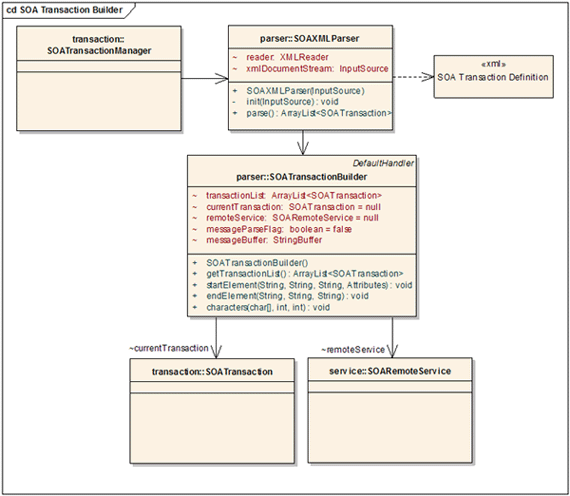Select the service::SOARemoteService class box
Viewport: 570px width, 496px height.
[x=390, y=410]
